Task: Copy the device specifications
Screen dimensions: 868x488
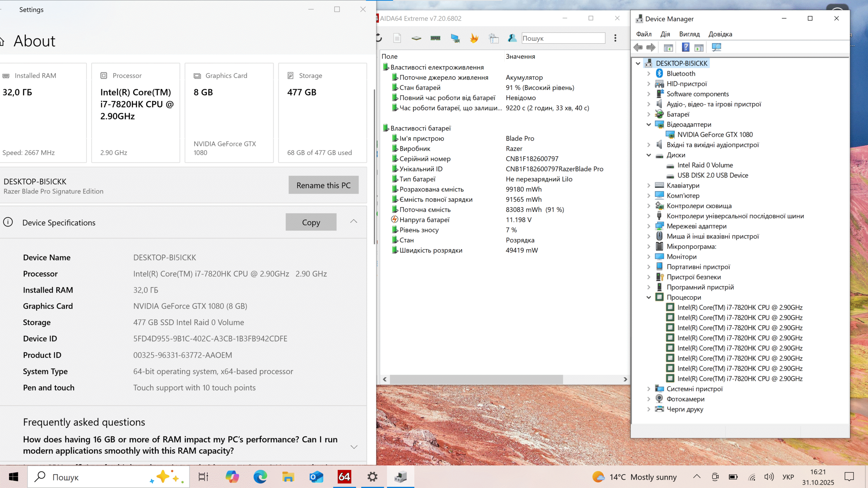Action: click(x=311, y=222)
